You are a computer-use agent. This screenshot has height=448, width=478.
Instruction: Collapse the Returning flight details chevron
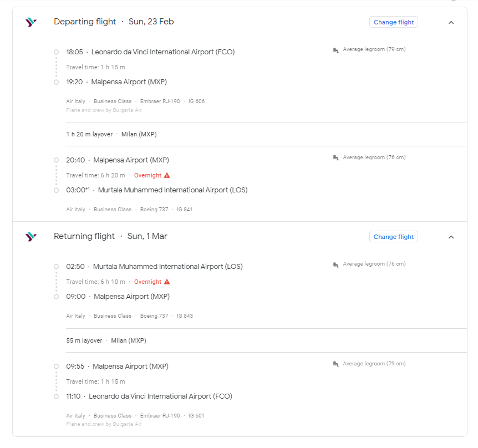451,237
